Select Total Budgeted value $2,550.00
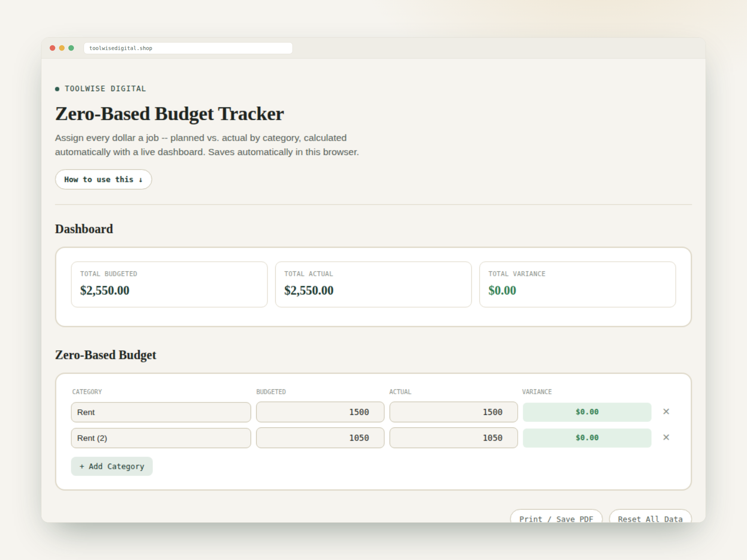Viewport: 747px width, 560px height. (x=105, y=290)
